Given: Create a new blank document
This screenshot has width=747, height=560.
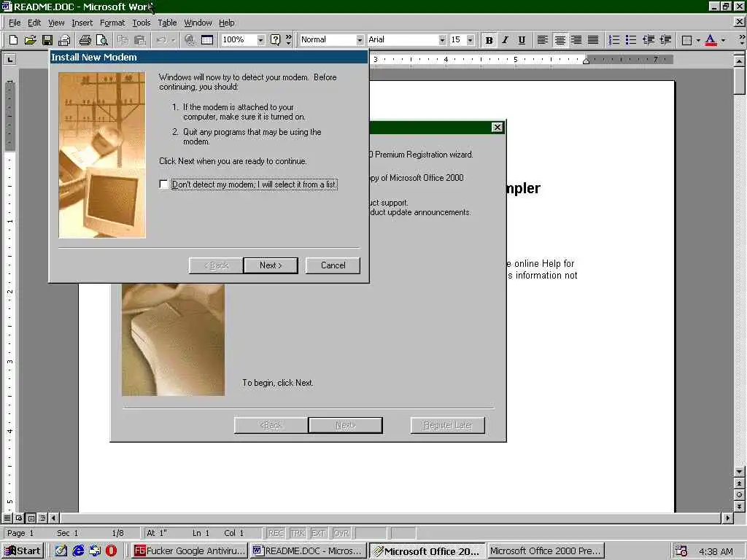Looking at the screenshot, I should [13, 40].
